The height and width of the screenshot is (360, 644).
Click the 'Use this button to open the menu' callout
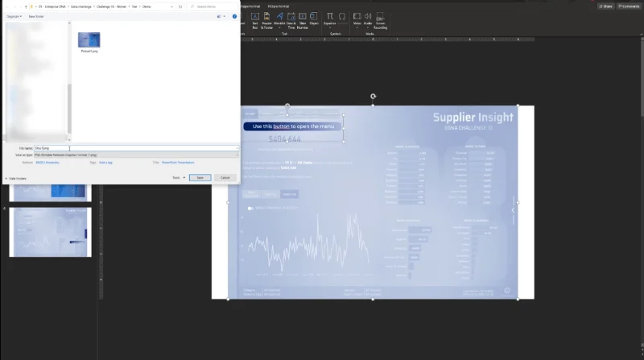point(293,126)
